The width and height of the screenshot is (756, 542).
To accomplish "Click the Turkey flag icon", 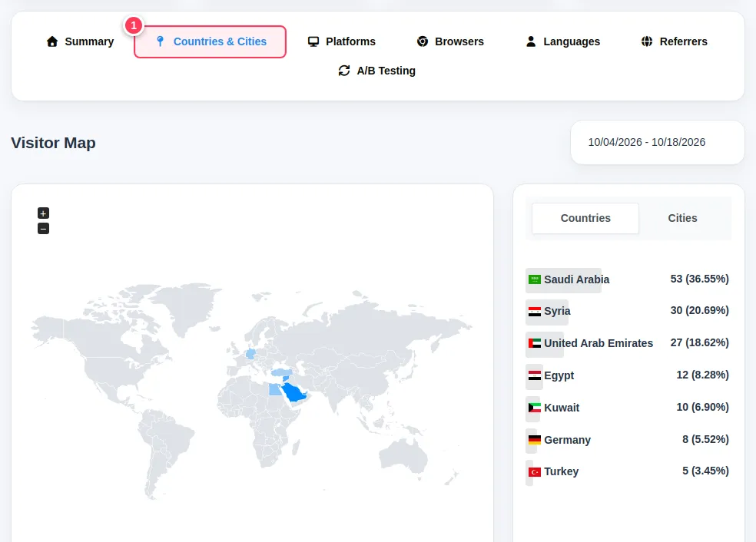I will tap(535, 472).
